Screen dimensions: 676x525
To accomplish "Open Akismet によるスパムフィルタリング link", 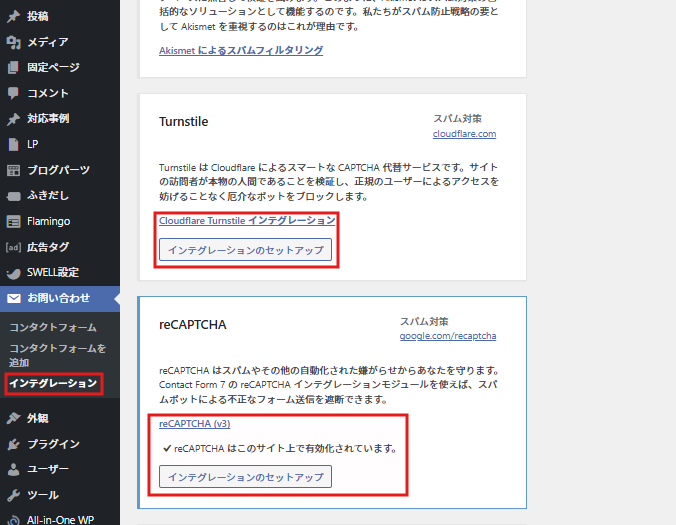I will tap(240, 50).
